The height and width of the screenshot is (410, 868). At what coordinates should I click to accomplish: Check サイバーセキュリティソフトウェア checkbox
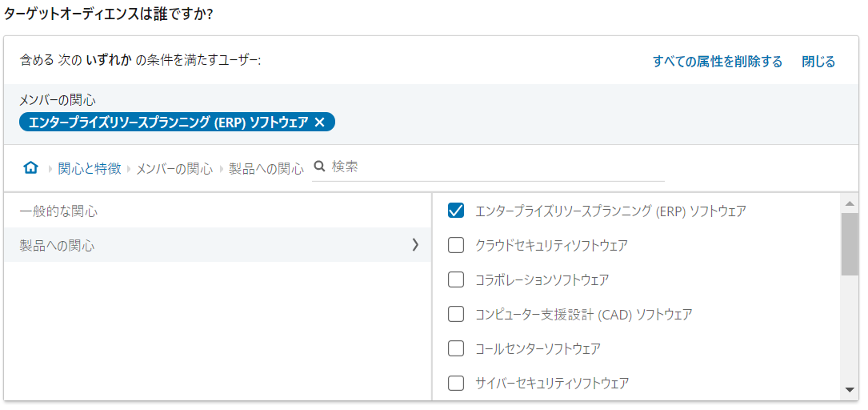456,384
